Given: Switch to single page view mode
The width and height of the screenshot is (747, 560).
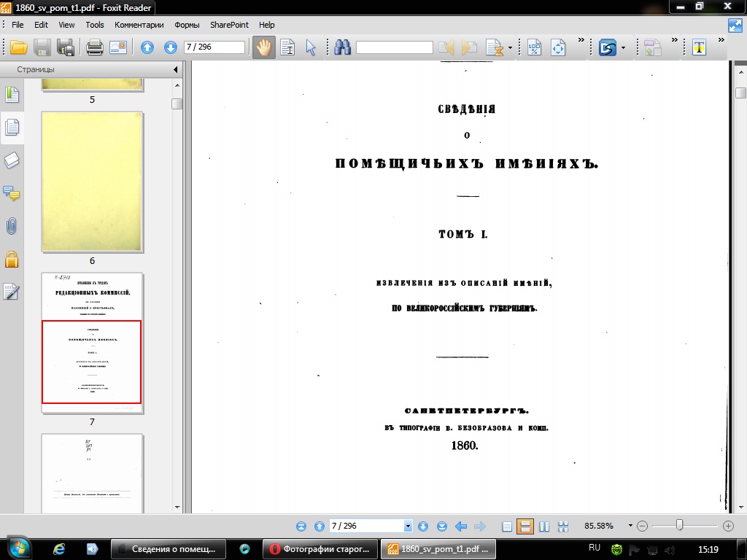Looking at the screenshot, I should pos(508,526).
